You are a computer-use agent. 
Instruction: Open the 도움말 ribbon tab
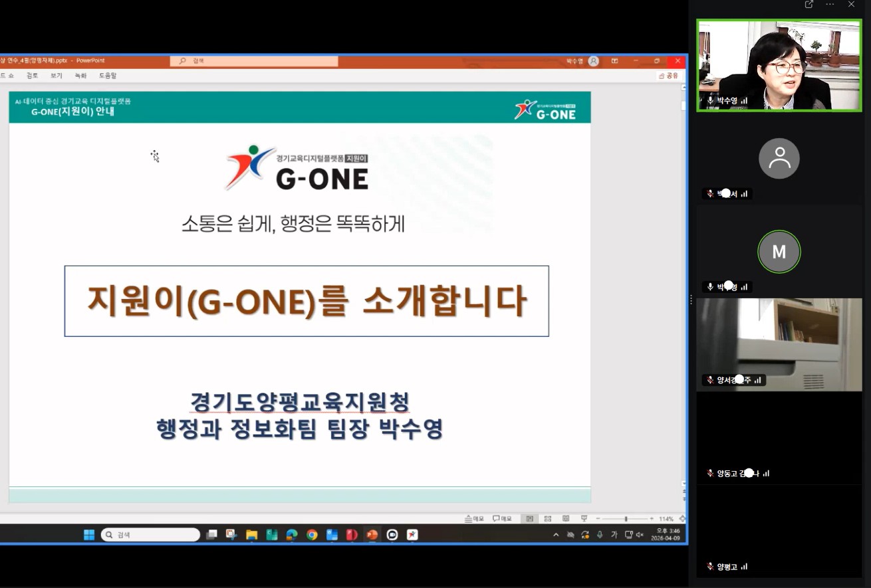(108, 76)
